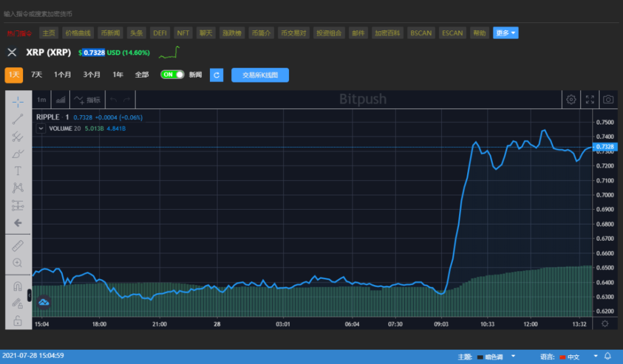
Task: Click the 指标 indicators button
Action: coord(95,99)
